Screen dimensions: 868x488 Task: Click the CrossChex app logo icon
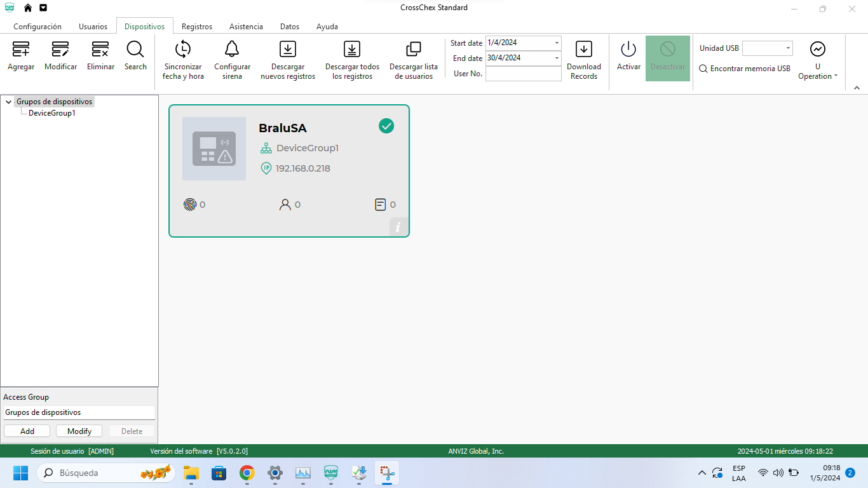coord(10,8)
